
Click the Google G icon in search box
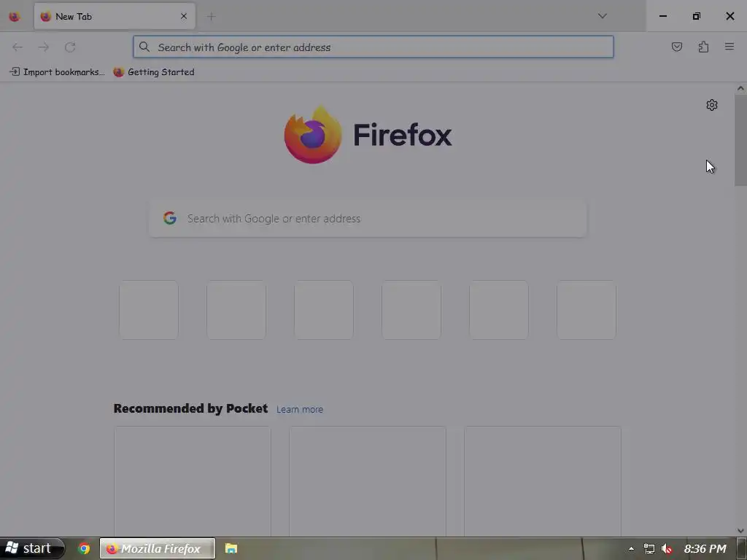click(169, 218)
